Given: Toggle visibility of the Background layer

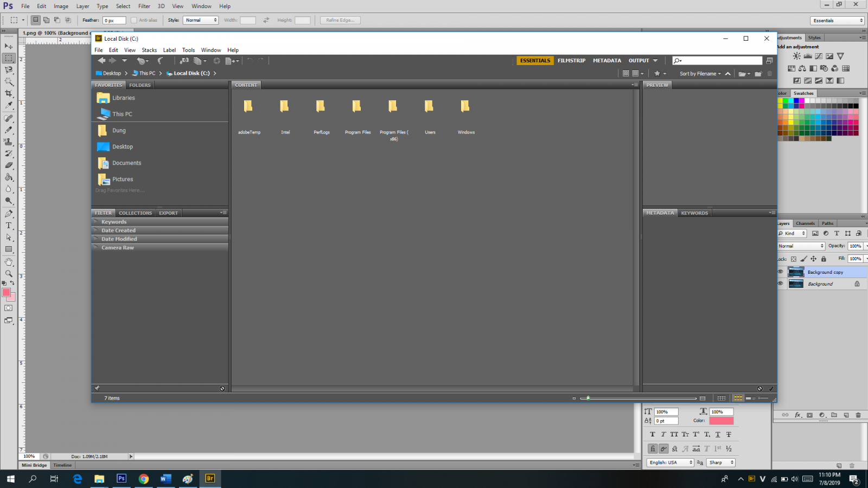Looking at the screenshot, I should tap(781, 284).
